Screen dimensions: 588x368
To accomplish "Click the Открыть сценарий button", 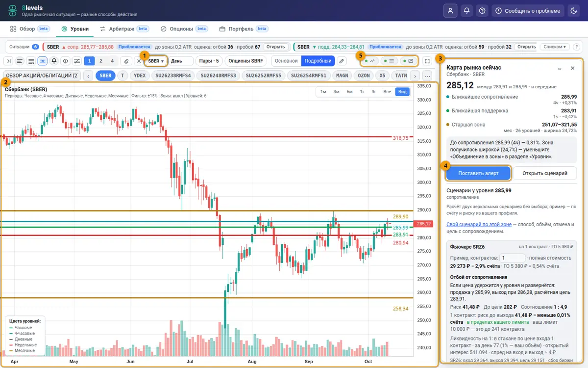I will (x=545, y=173).
